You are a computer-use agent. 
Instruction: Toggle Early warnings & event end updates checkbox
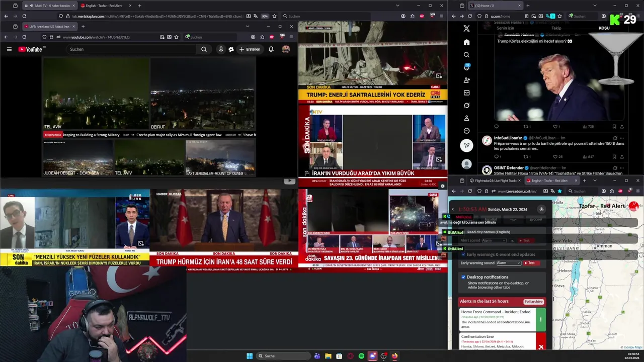click(463, 254)
